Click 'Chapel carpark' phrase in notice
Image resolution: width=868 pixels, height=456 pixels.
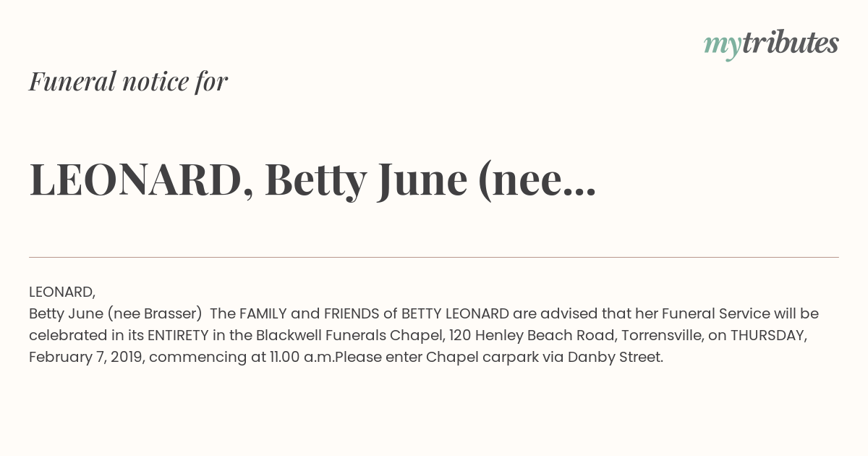[481, 357]
